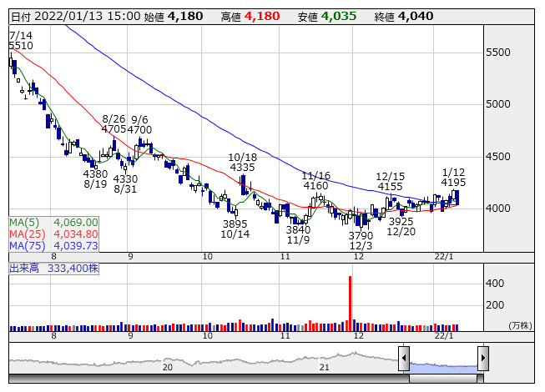Click the selected blue navigator range

[443, 367]
